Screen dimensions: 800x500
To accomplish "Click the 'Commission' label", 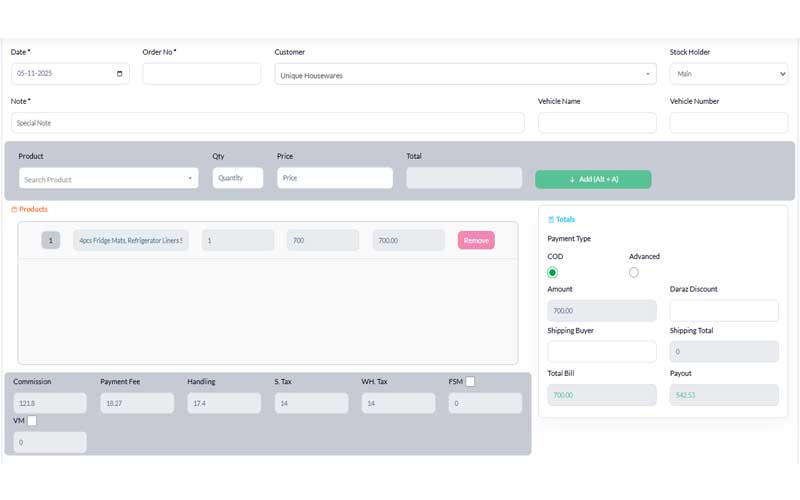I will [32, 382].
